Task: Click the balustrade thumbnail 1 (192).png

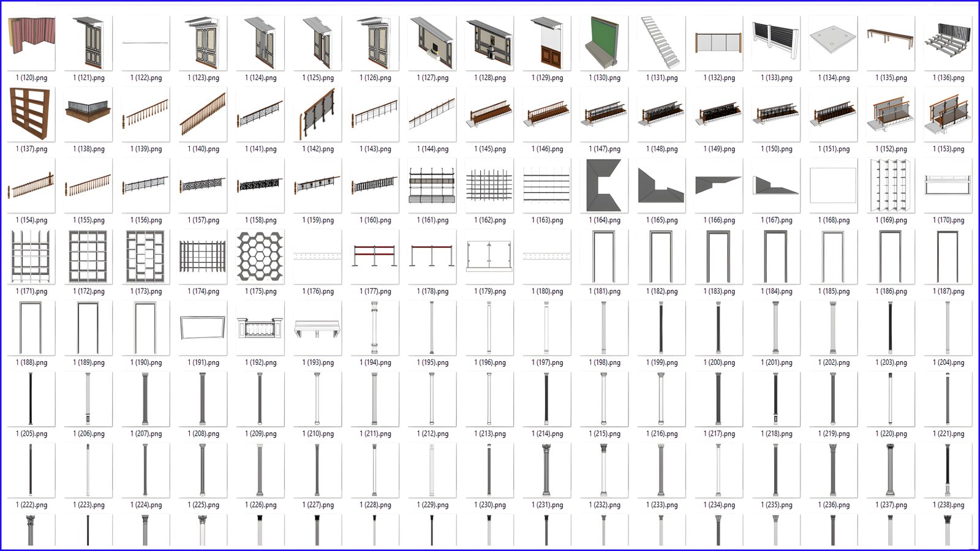Action: point(260,328)
